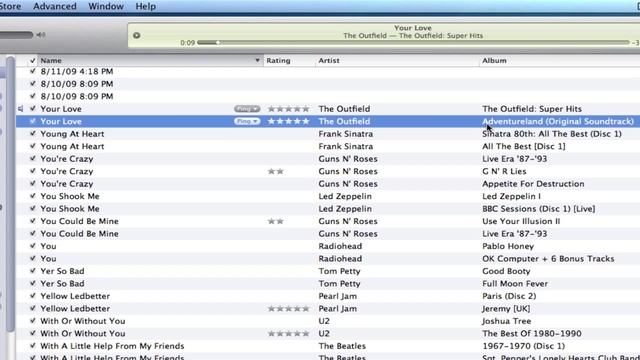This screenshot has width=640, height=360.
Task: Click Adventureland (Original Soundtrack) album cell
Action: (558, 121)
